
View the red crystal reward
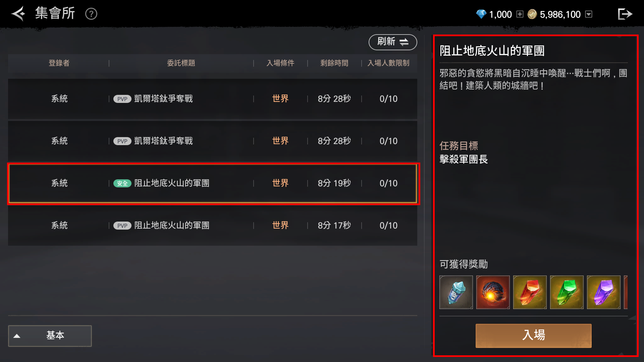pos(530,292)
